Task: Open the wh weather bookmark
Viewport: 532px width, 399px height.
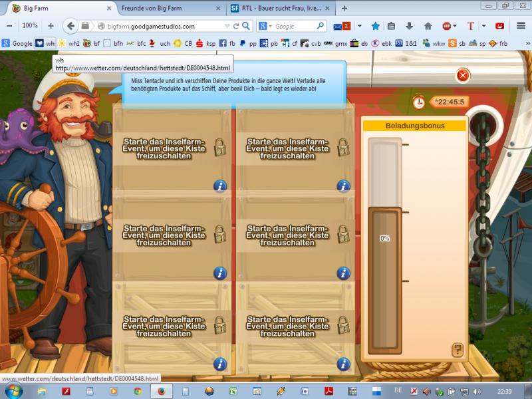Action: click(45, 43)
